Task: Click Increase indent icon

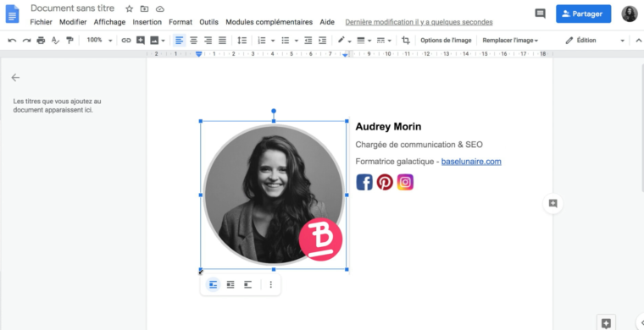Action: point(322,40)
